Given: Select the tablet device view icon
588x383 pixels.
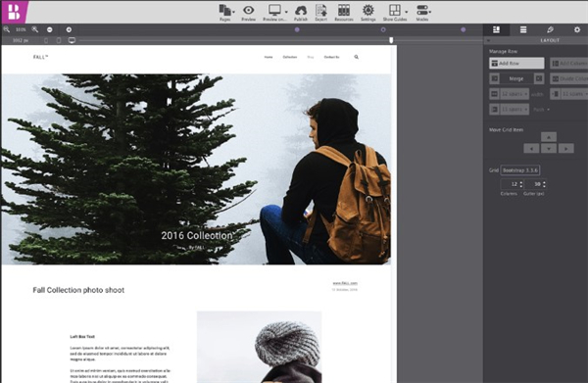Looking at the screenshot, I should pyautogui.click(x=59, y=40).
